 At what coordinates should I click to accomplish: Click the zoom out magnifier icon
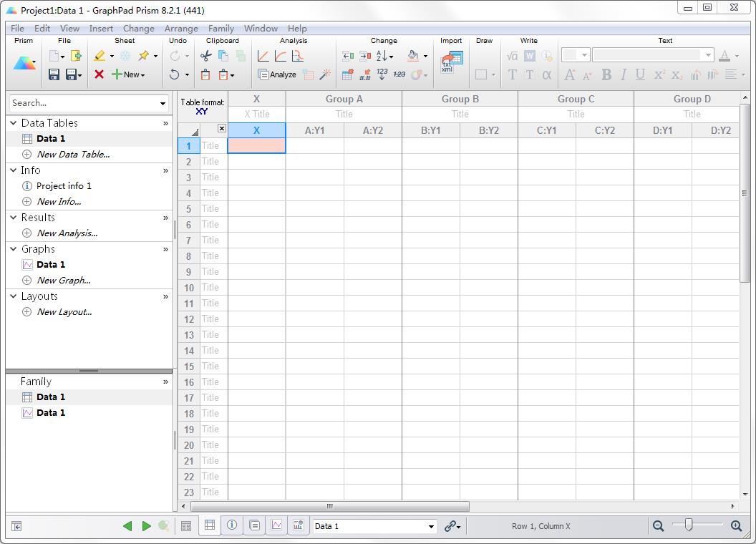coord(658,526)
